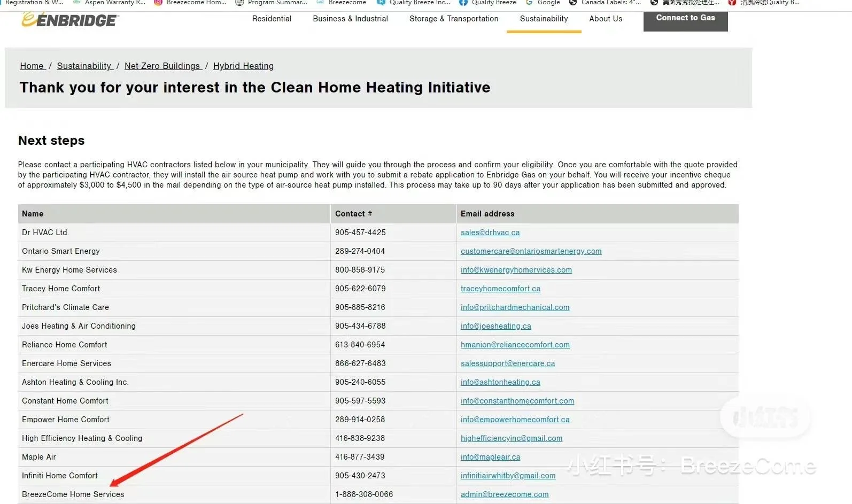The height and width of the screenshot is (504, 852).
Task: Open the Quality Breeze Inc bookmark
Action: point(413,3)
